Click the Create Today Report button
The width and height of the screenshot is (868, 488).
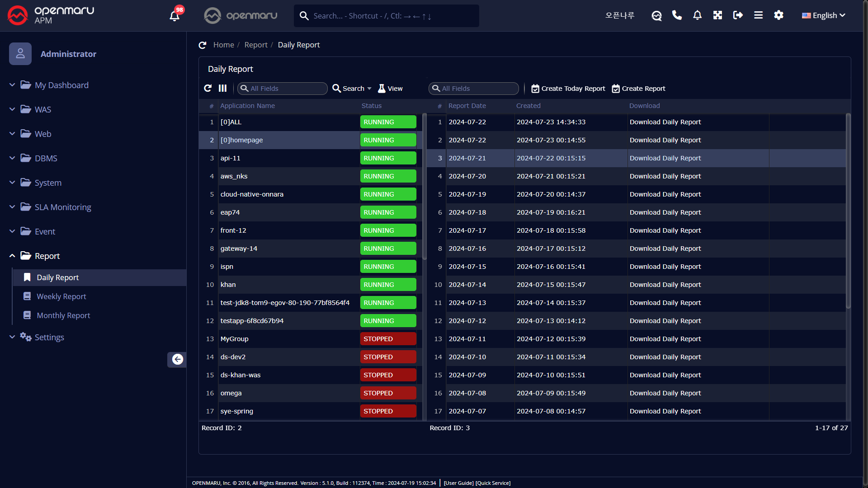click(x=568, y=89)
